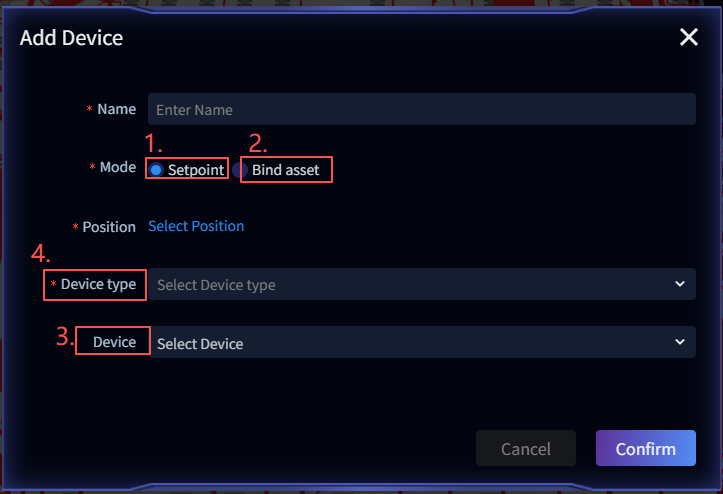Open the Select Position link
The image size is (723, 494).
coord(196,226)
